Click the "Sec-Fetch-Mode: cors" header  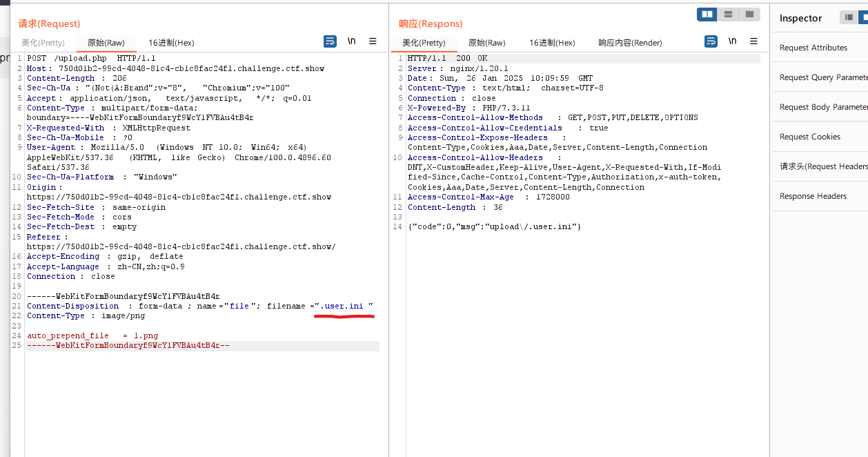pyautogui.click(x=78, y=217)
